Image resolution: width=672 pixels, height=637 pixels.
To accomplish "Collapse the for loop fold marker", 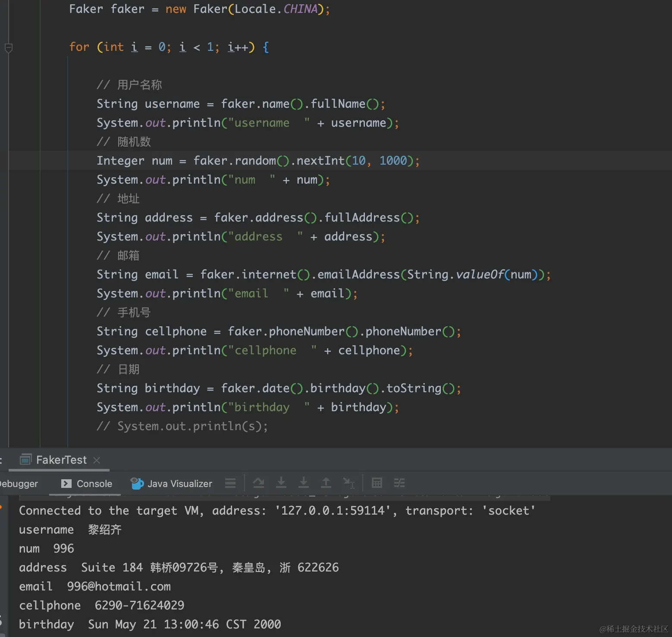I will tap(8, 48).
